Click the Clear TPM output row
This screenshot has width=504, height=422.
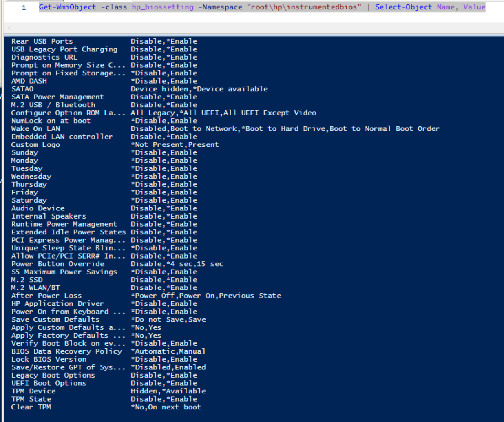[31, 407]
